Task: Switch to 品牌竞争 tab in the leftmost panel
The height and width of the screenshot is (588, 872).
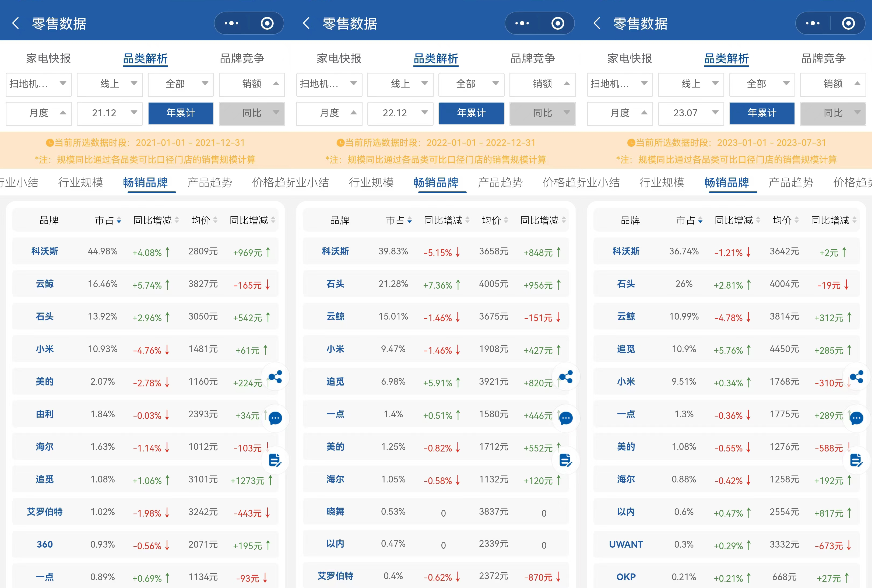Action: [242, 58]
